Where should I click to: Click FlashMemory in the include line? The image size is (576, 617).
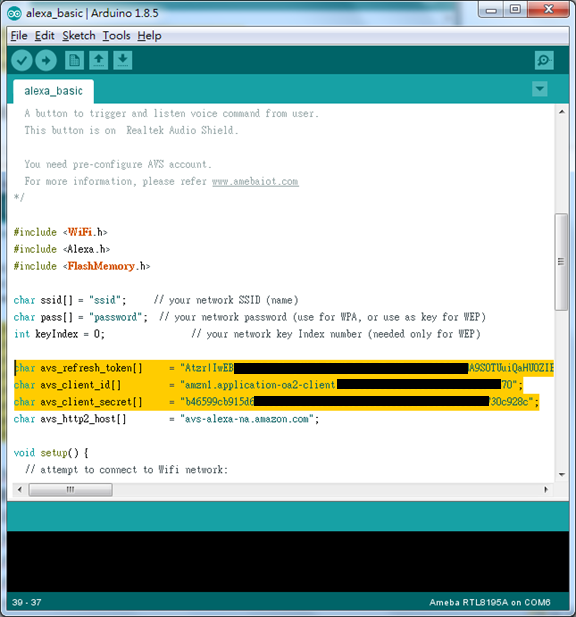tap(101, 266)
